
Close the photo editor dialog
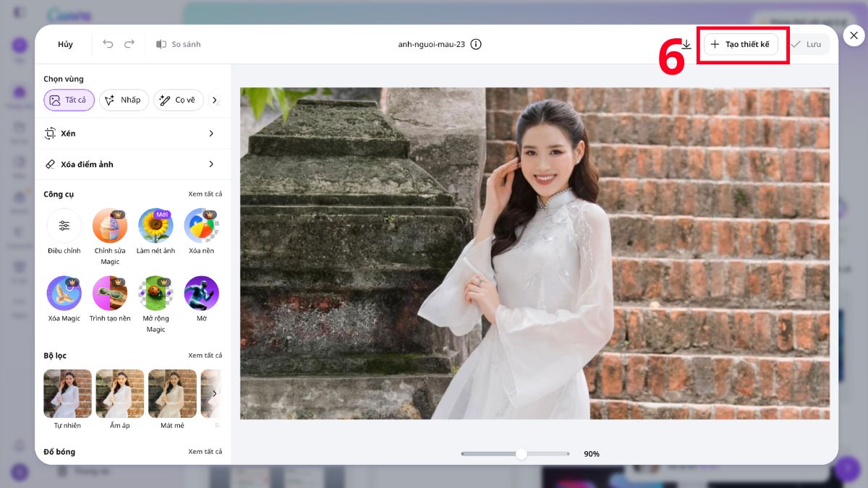pyautogui.click(x=854, y=35)
